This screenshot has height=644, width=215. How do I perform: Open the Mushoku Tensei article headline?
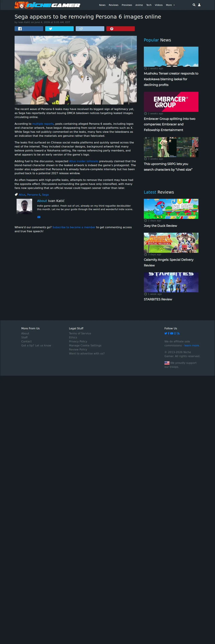pos(171,79)
